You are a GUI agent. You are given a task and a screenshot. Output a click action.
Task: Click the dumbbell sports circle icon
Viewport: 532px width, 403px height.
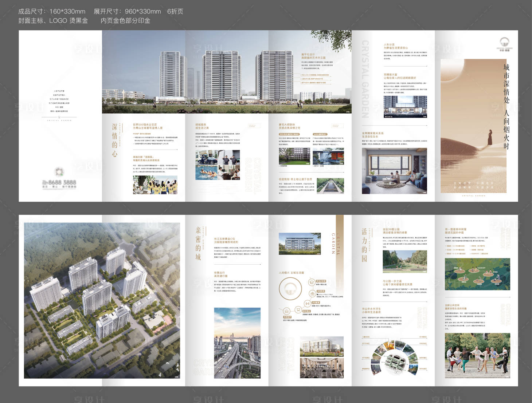coord(307,304)
